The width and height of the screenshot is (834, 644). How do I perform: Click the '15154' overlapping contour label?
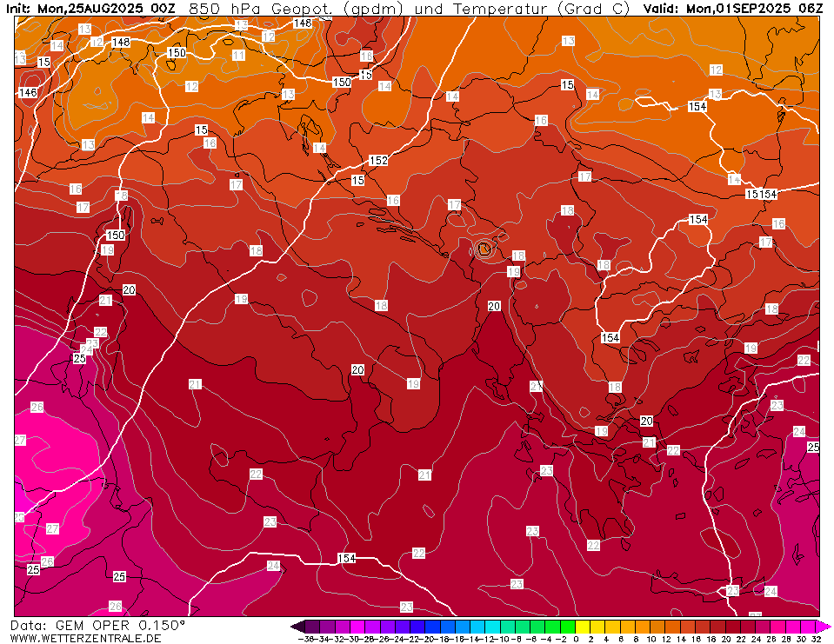[761, 194]
